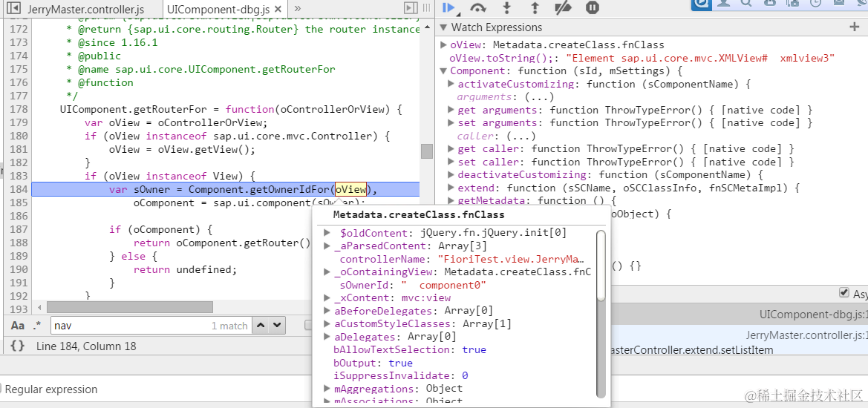Expand get caller function entry
This screenshot has height=408, width=868.
[451, 148]
